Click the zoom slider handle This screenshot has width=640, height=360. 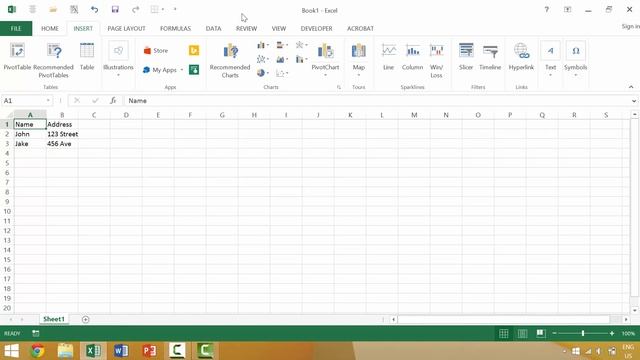coord(583,333)
